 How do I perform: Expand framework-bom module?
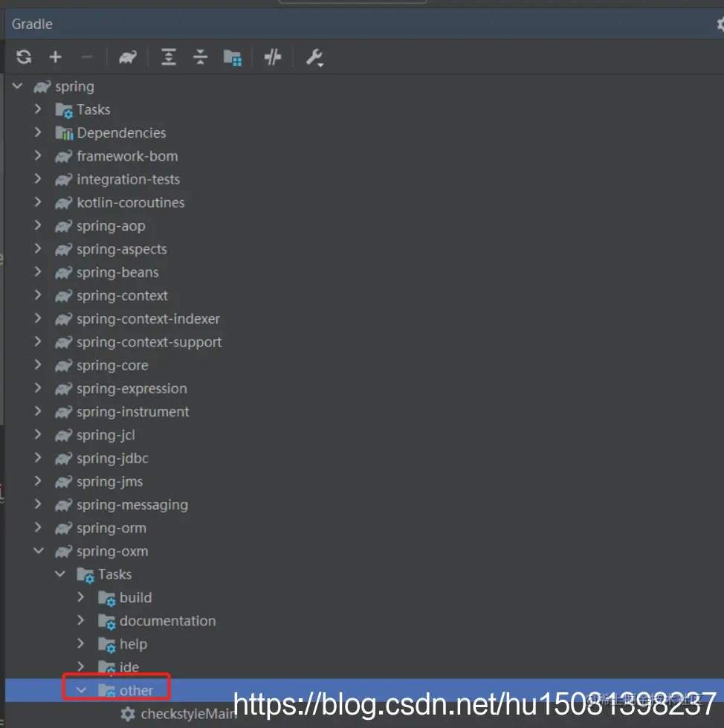point(38,155)
